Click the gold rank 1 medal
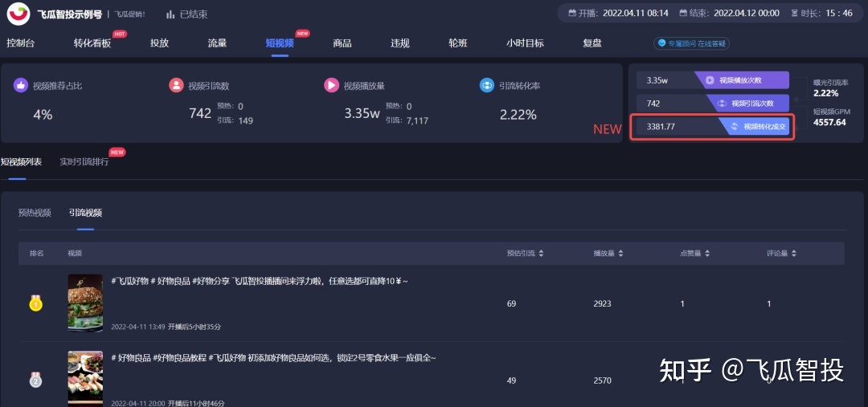 pos(35,303)
